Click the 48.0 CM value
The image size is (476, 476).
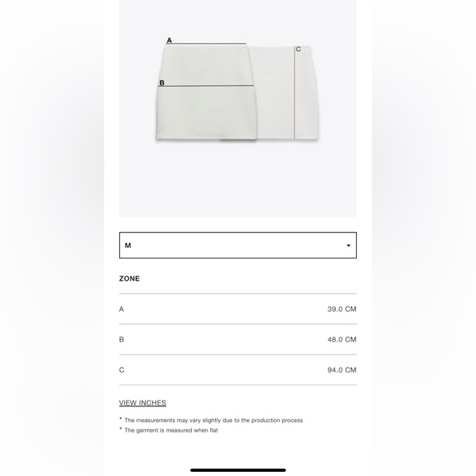point(342,340)
